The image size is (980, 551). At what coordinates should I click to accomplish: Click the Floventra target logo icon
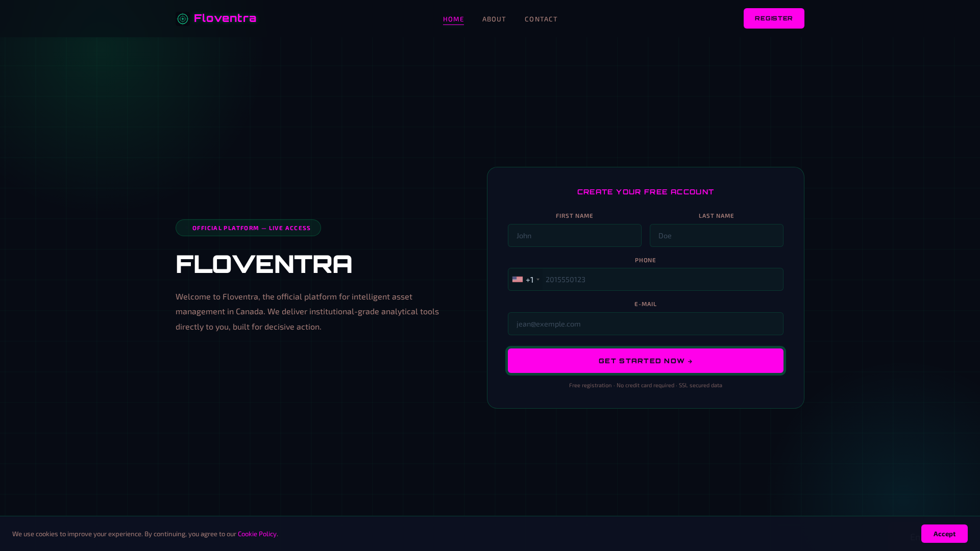183,19
